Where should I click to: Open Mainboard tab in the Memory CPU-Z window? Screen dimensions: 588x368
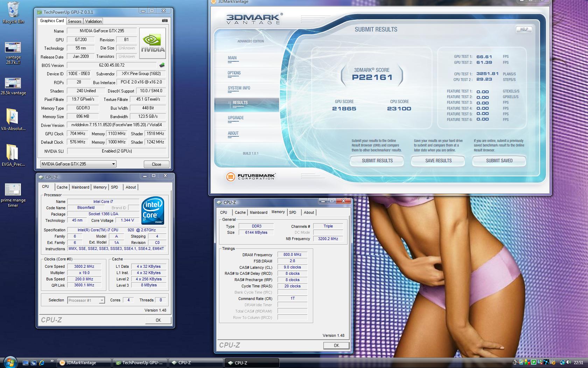point(259,212)
